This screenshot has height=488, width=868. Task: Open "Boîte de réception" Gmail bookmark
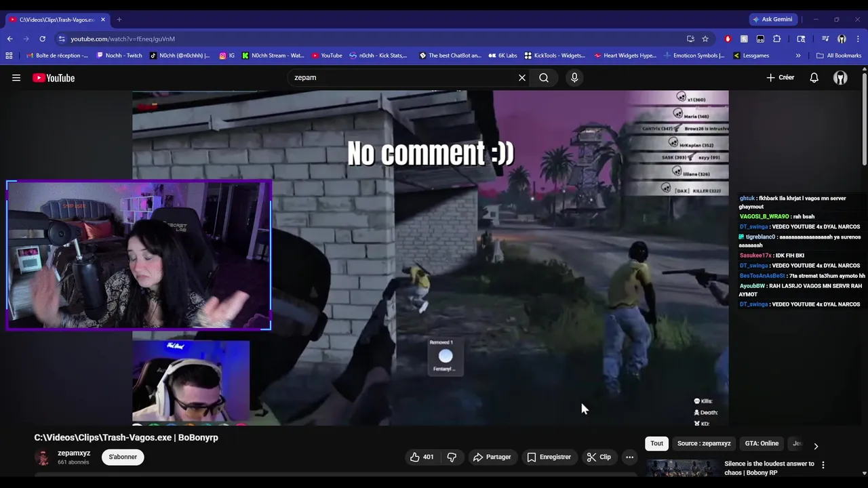[57, 56]
